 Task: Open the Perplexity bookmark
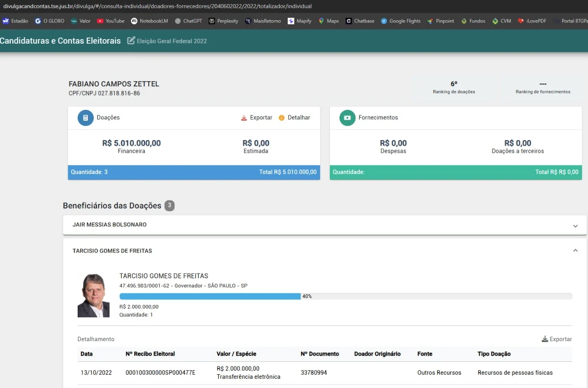(x=224, y=21)
